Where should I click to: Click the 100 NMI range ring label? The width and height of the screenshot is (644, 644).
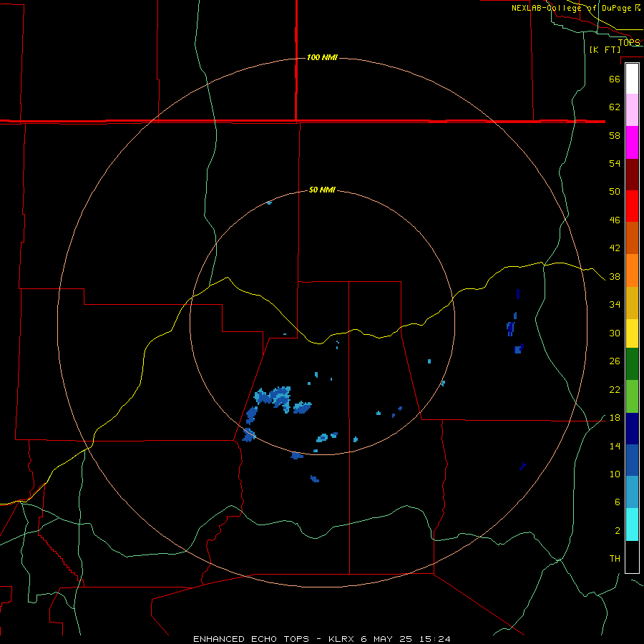tap(322, 57)
